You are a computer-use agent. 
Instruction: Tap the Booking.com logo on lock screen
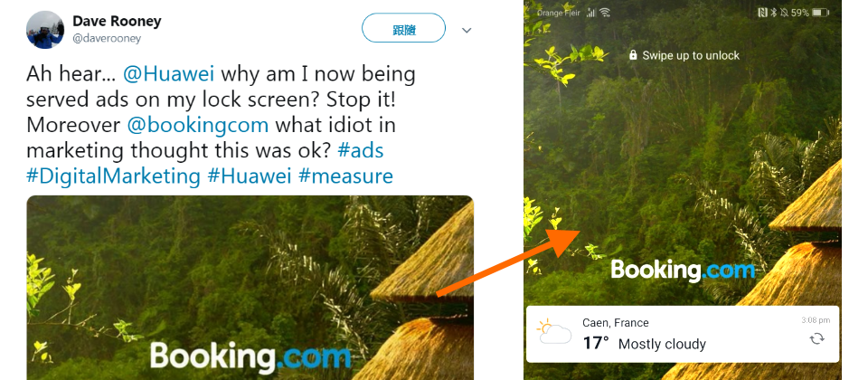683,271
